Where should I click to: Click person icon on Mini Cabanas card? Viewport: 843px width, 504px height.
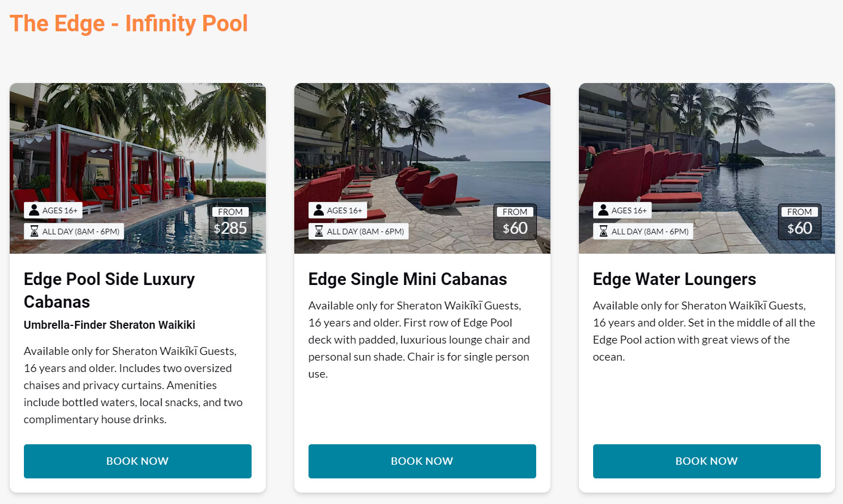(x=319, y=210)
